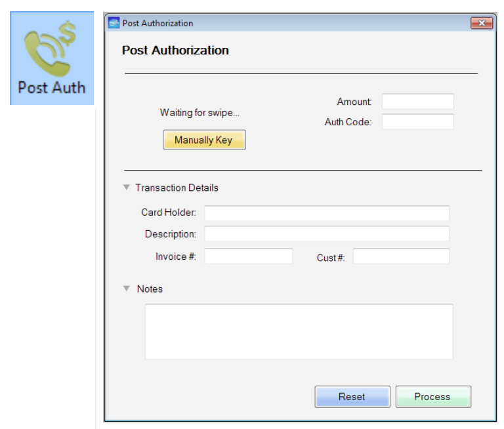Click the Reset button

coord(352,397)
